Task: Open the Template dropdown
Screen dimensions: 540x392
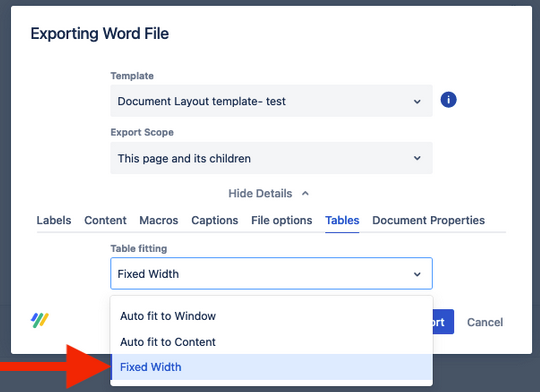Action: 271,101
